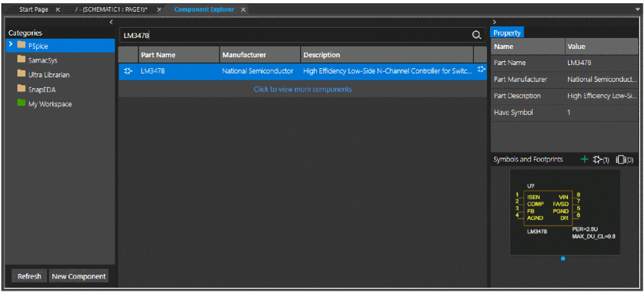Image resolution: width=644 pixels, height=292 pixels.
Task: Switch to the SCHEMATIC1 : PAGE1 tab
Action: [x=111, y=9]
